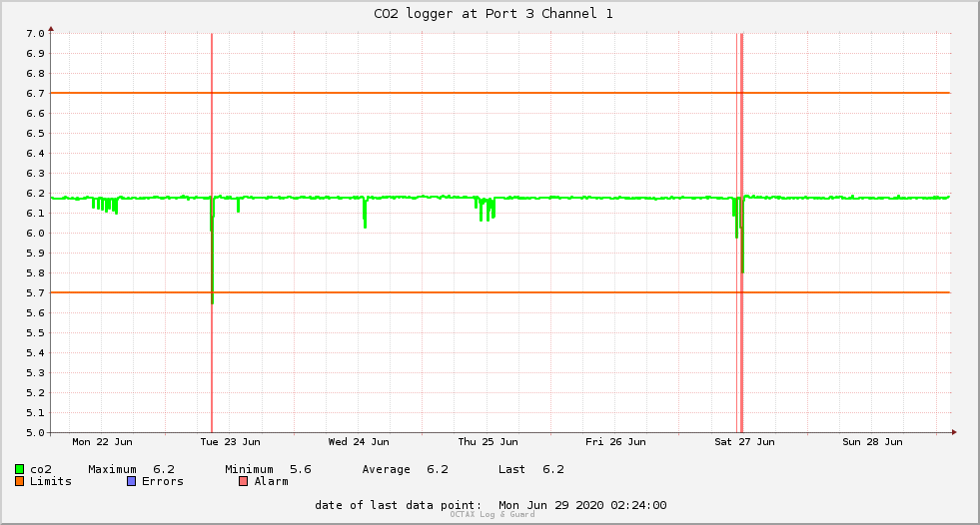980x525 pixels.
Task: Click the 'Average 6.2' statistic
Action: coord(405,469)
